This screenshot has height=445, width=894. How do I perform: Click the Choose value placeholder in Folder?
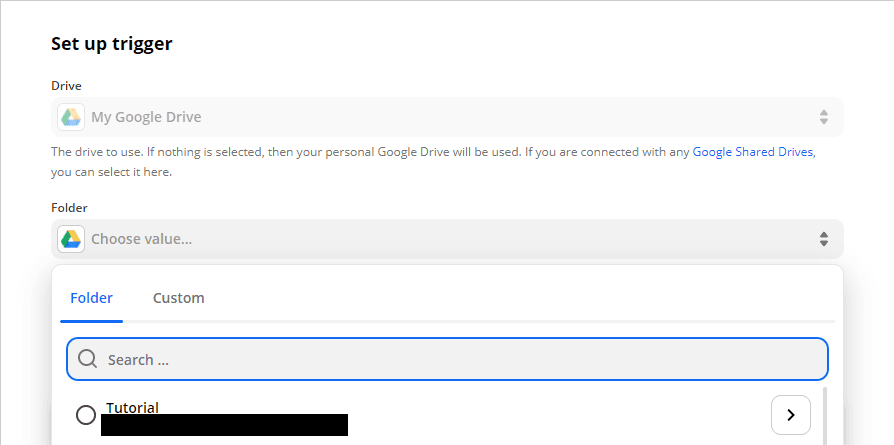[141, 239]
